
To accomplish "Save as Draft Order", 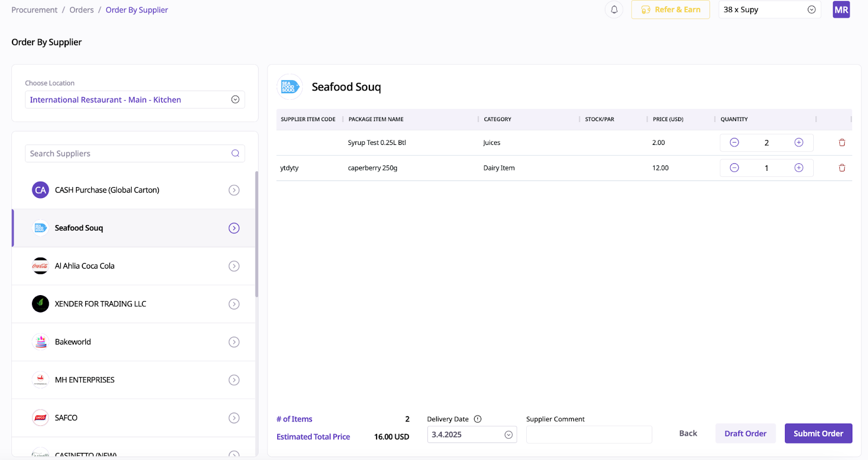I will pyautogui.click(x=745, y=433).
